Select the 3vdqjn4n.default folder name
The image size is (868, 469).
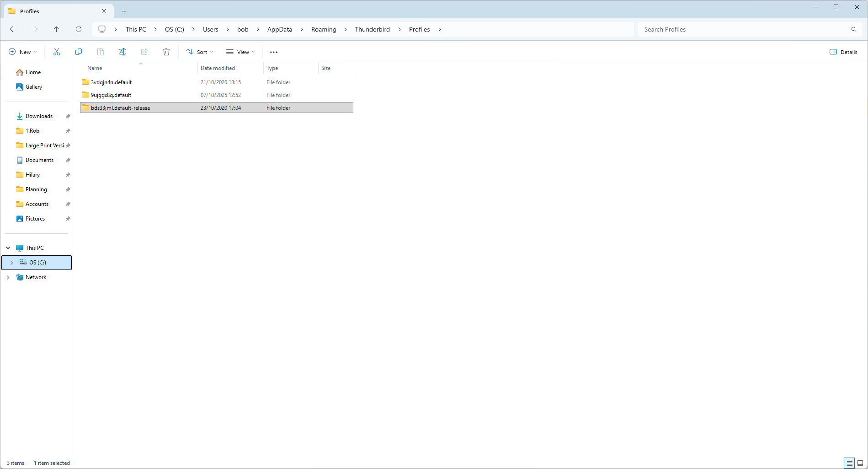point(111,82)
